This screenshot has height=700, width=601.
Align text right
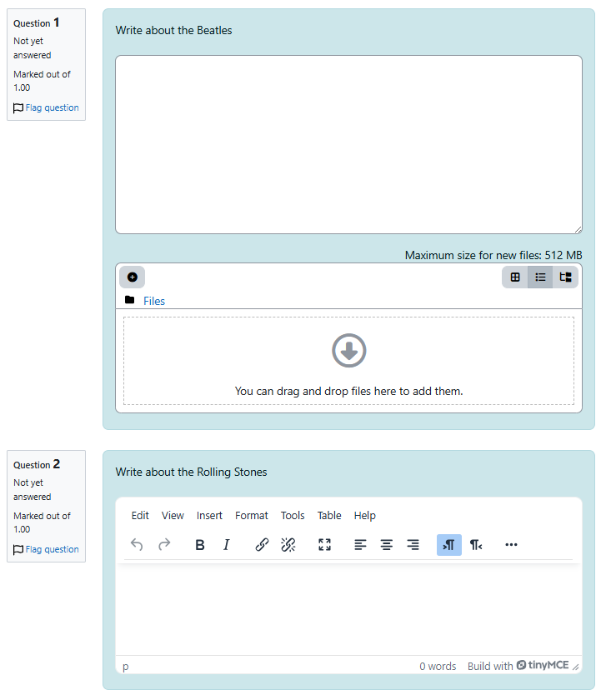click(413, 545)
